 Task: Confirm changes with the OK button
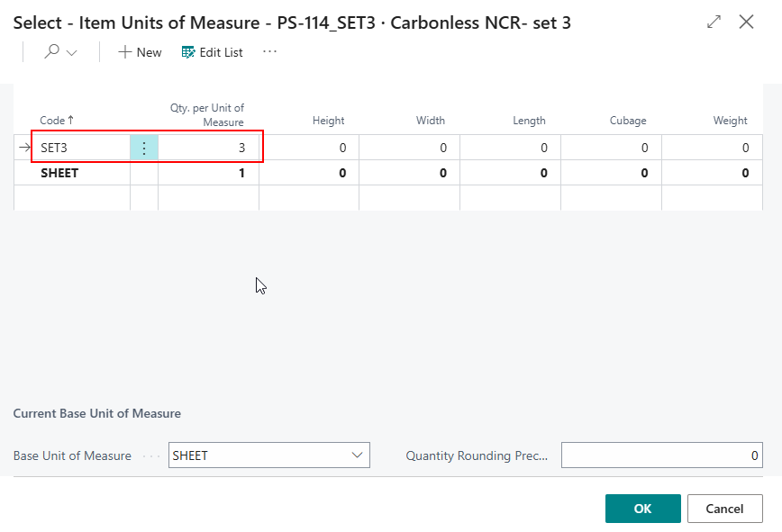click(x=642, y=508)
